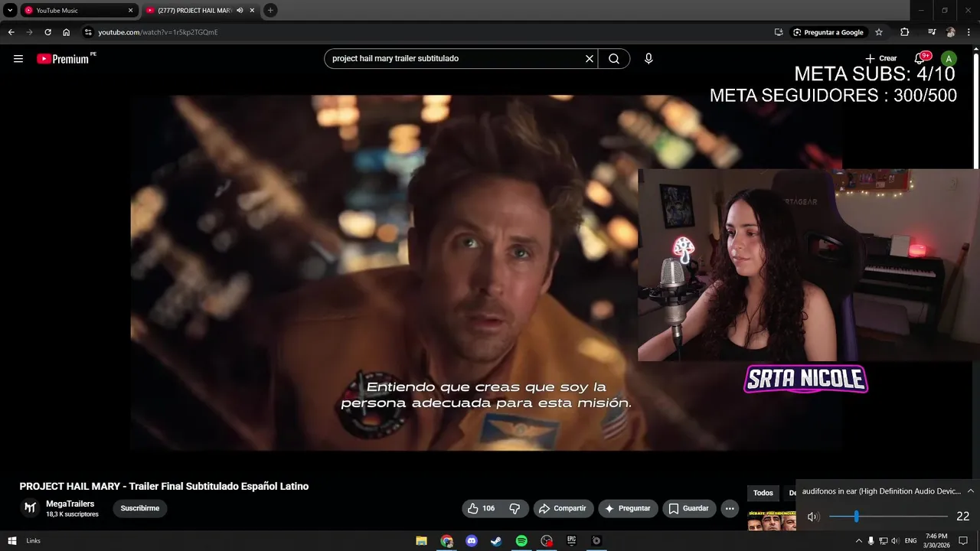Click Compartir button
Image resolution: width=980 pixels, height=551 pixels.
[563, 508]
